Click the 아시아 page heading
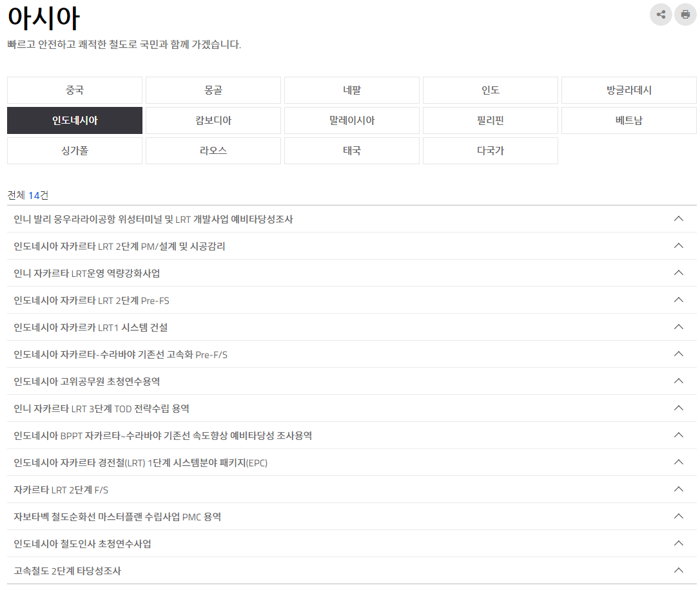 [44, 18]
